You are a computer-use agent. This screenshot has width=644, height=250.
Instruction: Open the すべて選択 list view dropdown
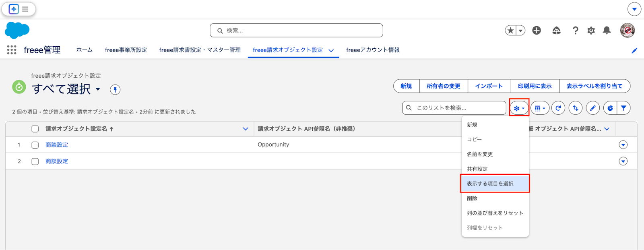(98, 89)
